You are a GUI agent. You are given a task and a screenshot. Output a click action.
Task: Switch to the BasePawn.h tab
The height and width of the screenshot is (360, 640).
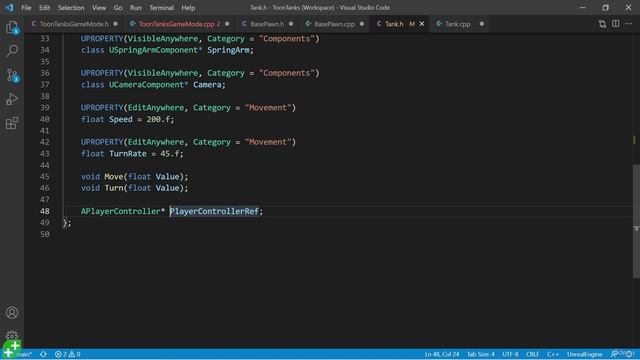[267, 24]
